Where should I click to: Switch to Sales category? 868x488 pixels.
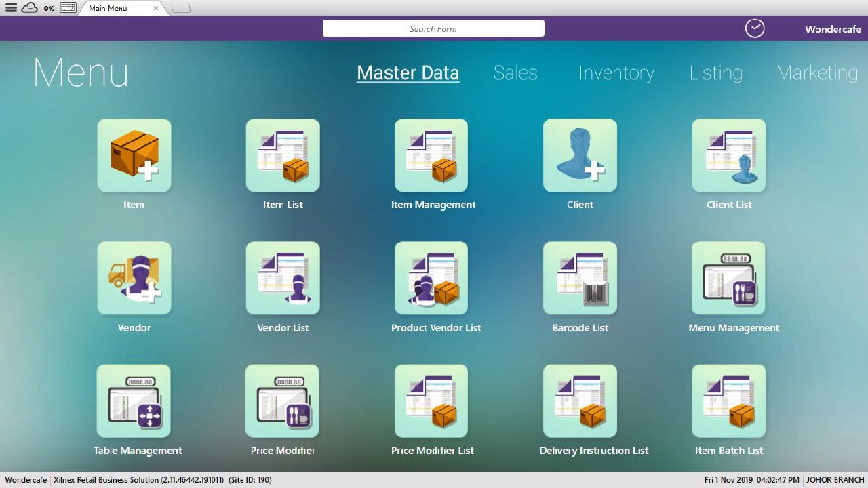click(x=515, y=73)
